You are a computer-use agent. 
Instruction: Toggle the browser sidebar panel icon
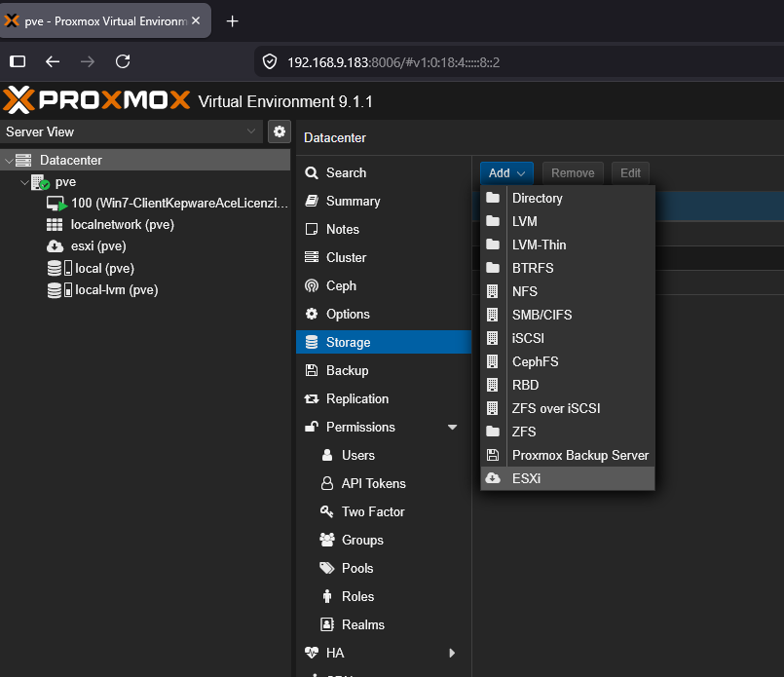[18, 61]
